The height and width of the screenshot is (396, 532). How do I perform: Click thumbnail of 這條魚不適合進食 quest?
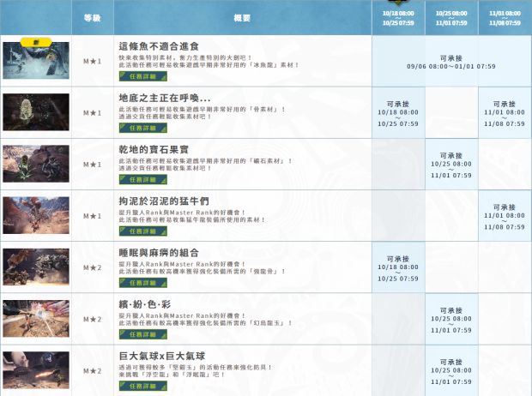point(36,60)
